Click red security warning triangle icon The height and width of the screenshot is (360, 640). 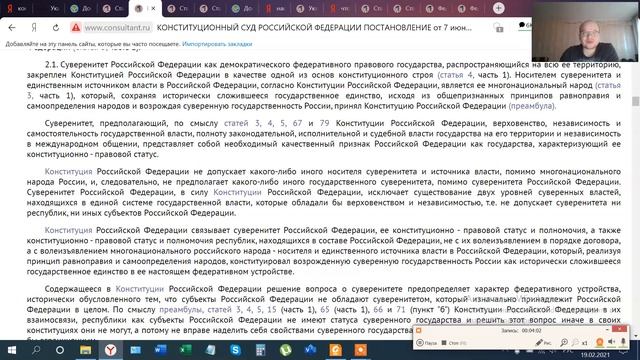coord(76,27)
